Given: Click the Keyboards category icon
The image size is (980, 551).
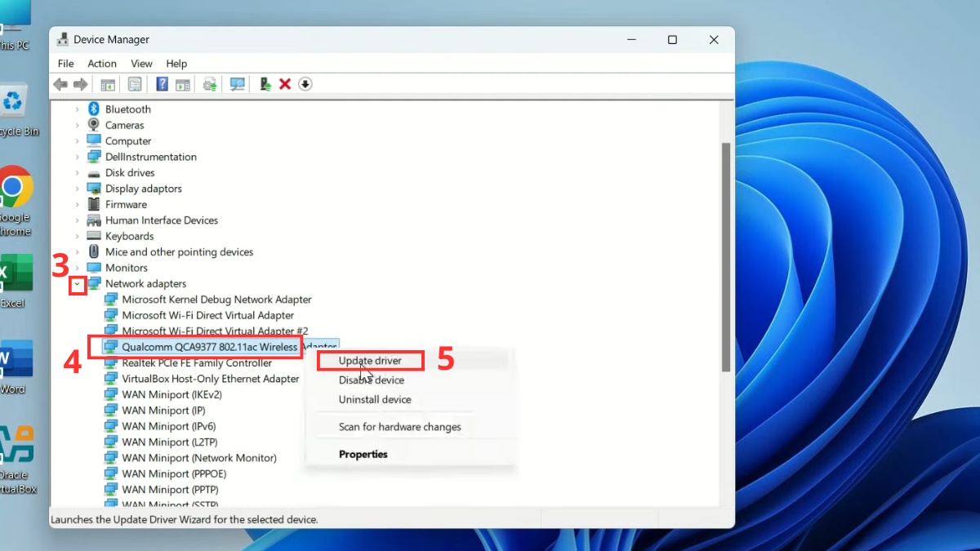Looking at the screenshot, I should [93, 236].
